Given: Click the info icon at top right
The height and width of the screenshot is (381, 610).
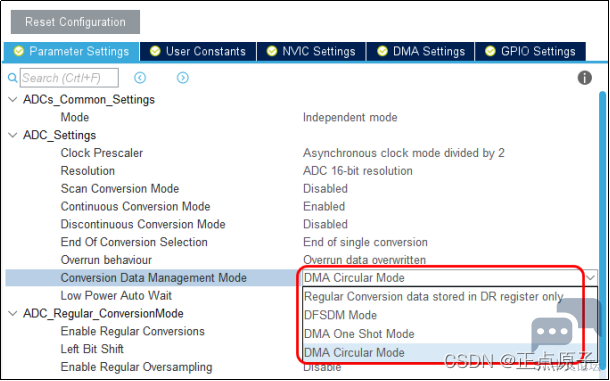Looking at the screenshot, I should [584, 78].
